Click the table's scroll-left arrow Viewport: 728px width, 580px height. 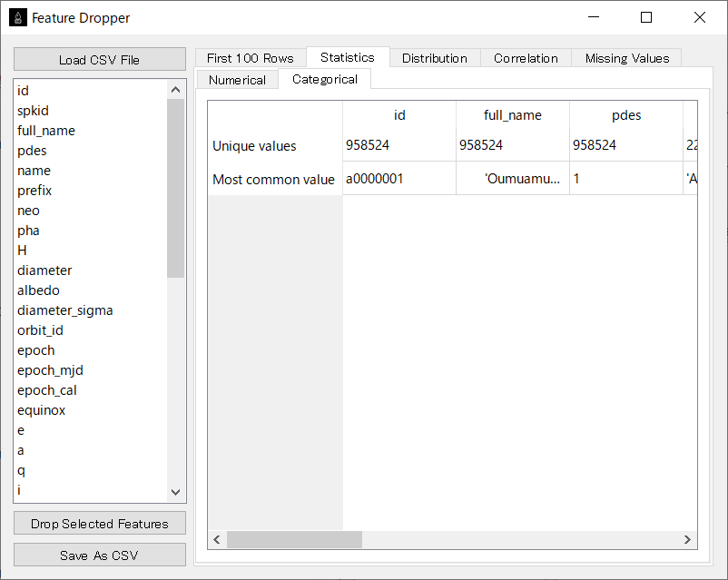(x=217, y=539)
